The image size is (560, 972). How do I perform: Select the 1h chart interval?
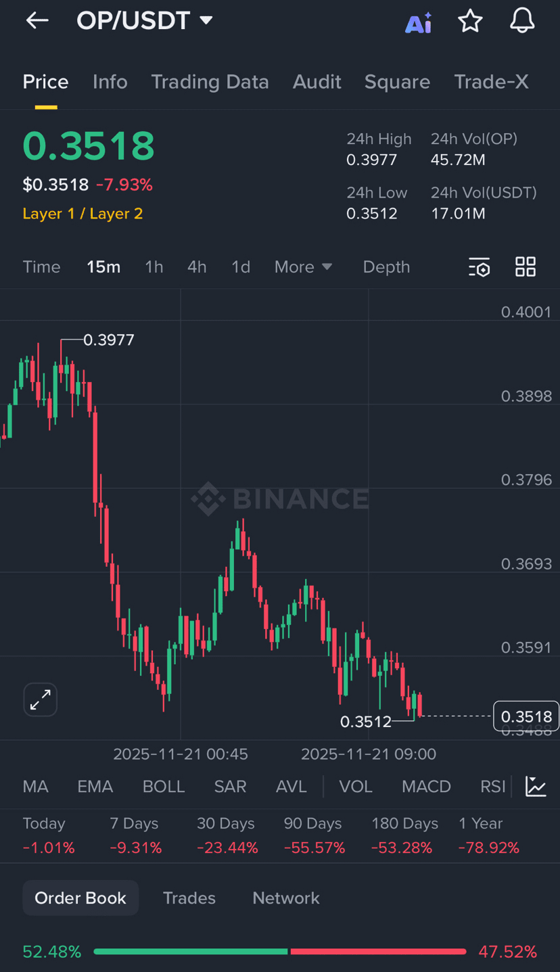154,267
